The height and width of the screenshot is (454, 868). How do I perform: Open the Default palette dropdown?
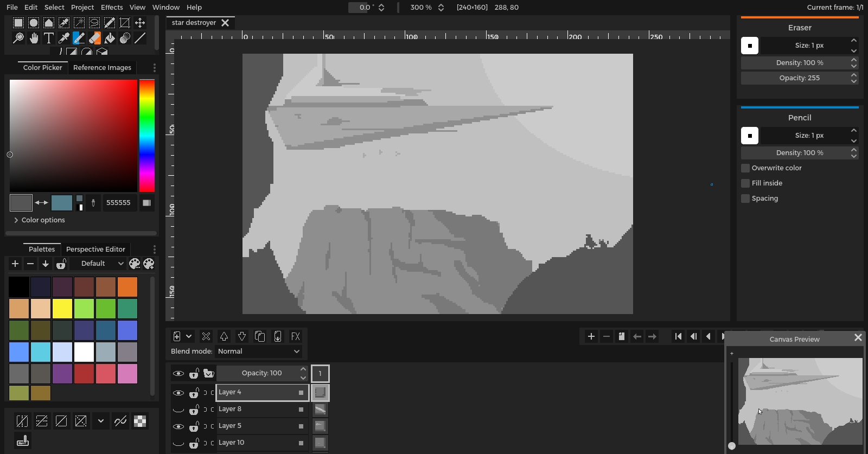tap(101, 264)
